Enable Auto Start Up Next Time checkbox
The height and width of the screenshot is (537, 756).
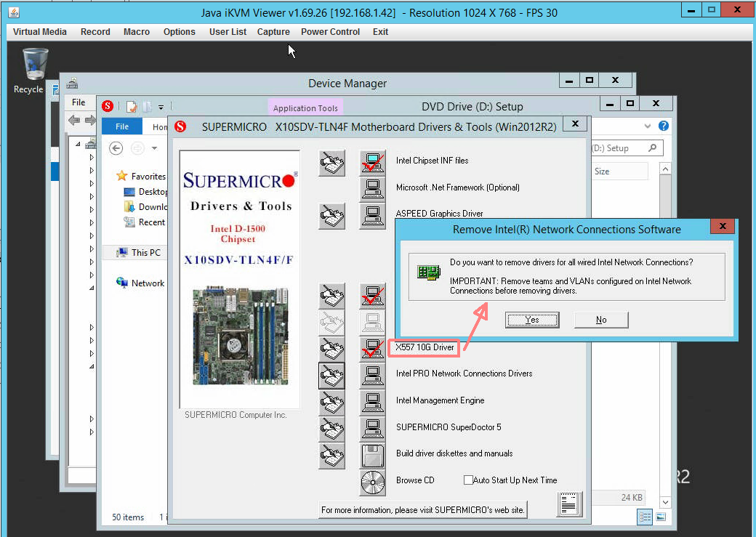click(x=468, y=480)
